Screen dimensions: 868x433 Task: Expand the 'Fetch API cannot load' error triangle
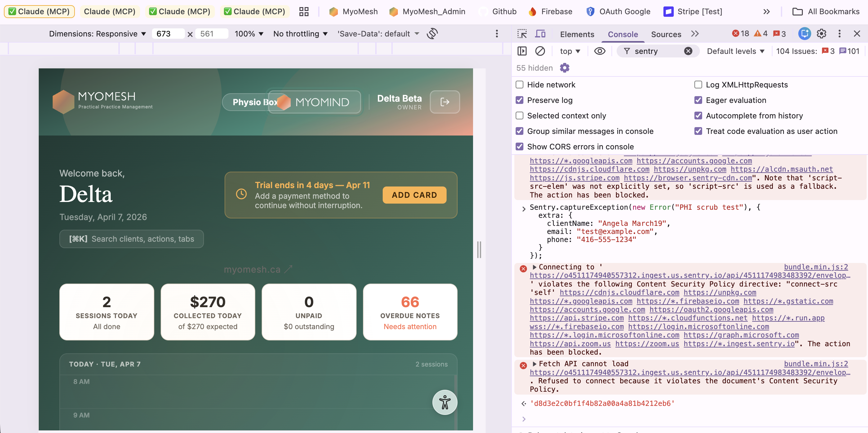point(534,364)
